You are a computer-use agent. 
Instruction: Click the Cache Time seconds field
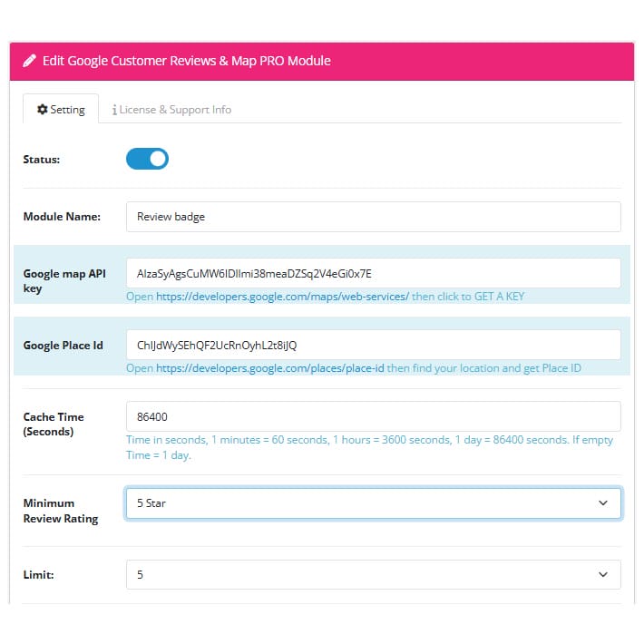pyautogui.click(x=374, y=416)
